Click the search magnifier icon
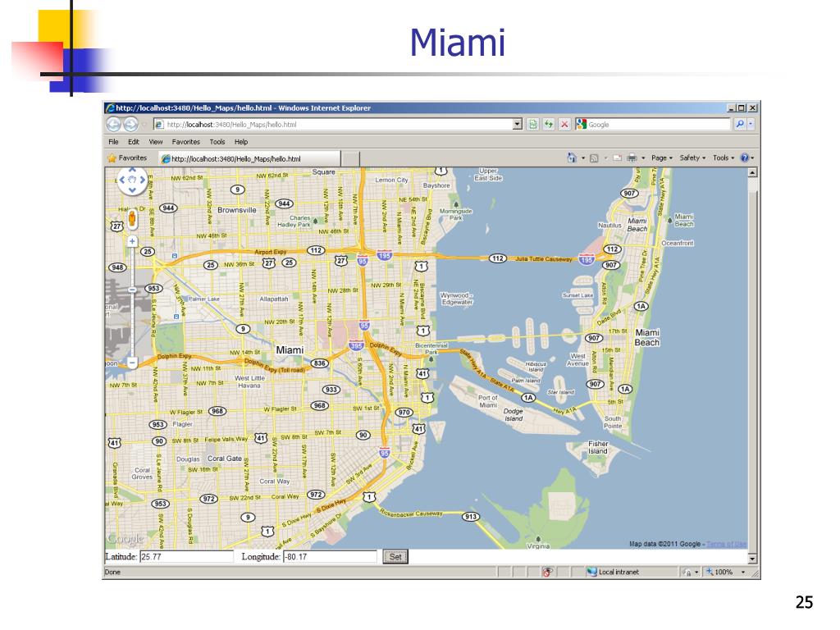 [740, 125]
